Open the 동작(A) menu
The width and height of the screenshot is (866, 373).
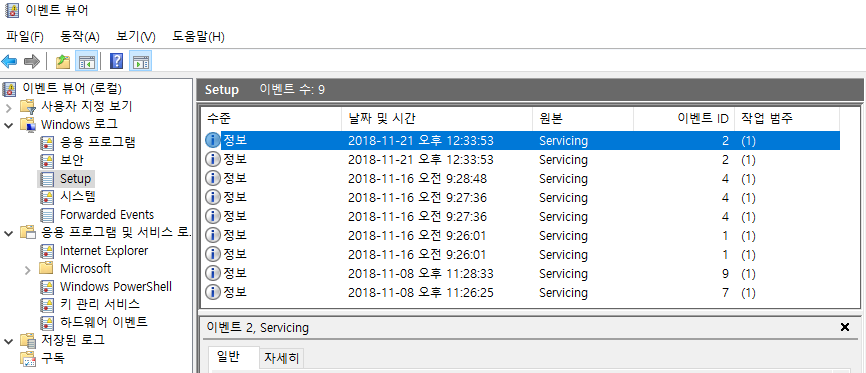click(x=80, y=37)
